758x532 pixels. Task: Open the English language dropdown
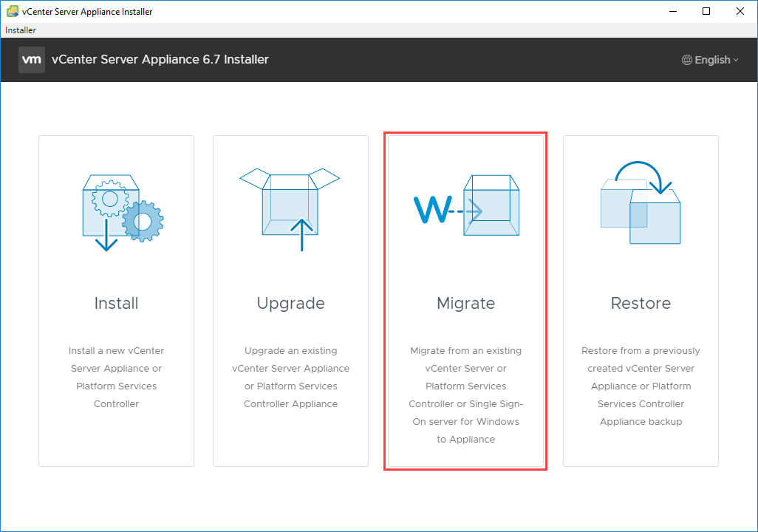pyautogui.click(x=710, y=60)
